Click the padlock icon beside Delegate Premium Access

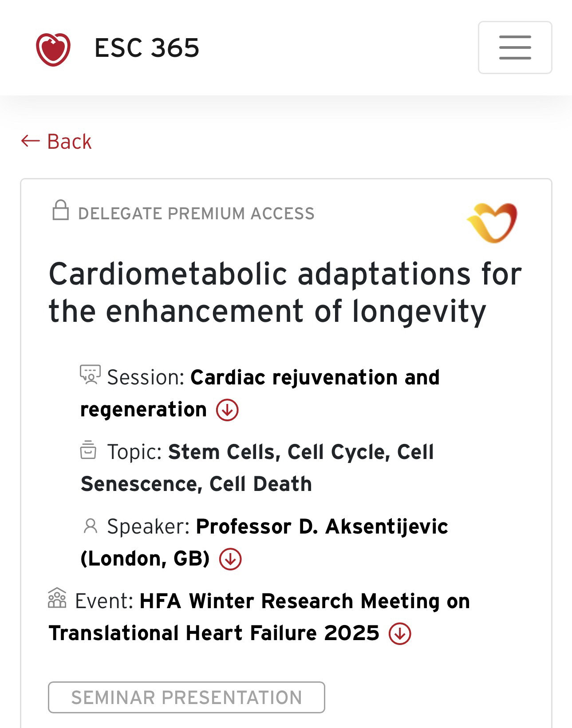(x=60, y=211)
